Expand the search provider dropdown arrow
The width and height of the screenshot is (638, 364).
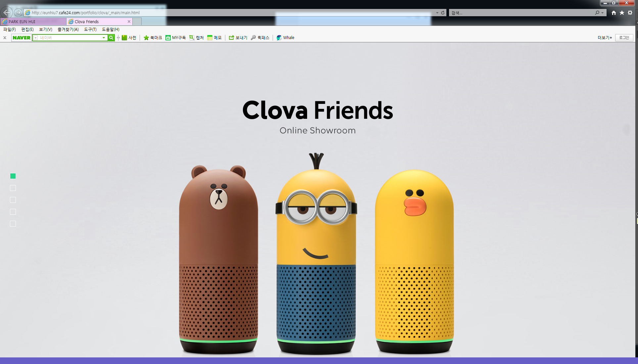click(x=602, y=13)
